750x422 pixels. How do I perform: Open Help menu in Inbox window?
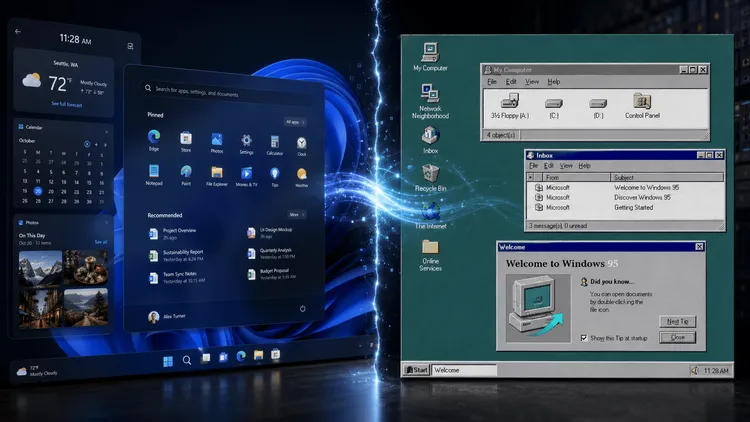click(x=585, y=166)
